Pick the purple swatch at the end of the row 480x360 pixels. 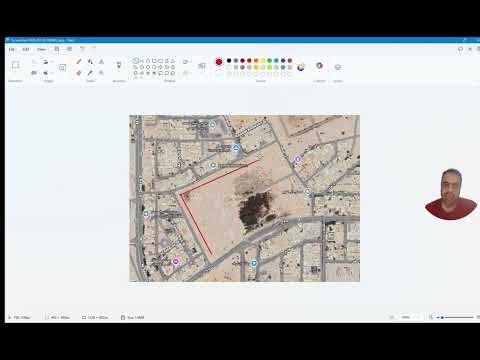pyautogui.click(x=290, y=61)
